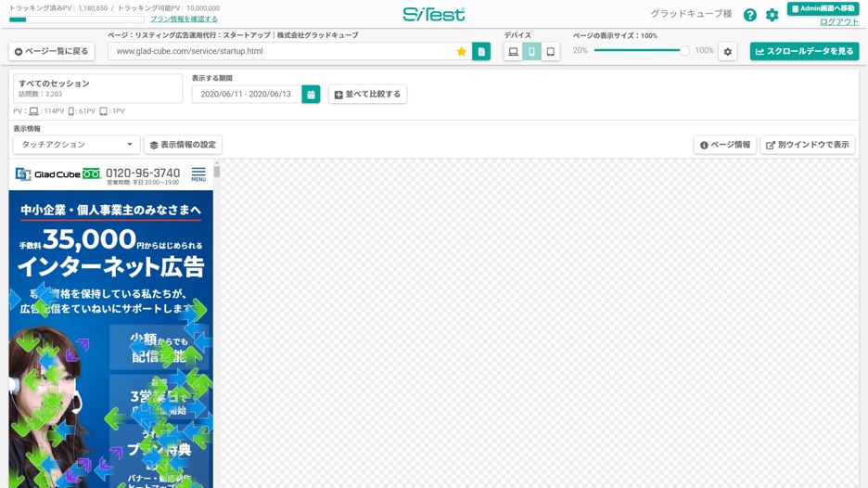Open the date range calendar picker
The height and width of the screenshot is (488, 868).
pos(311,95)
